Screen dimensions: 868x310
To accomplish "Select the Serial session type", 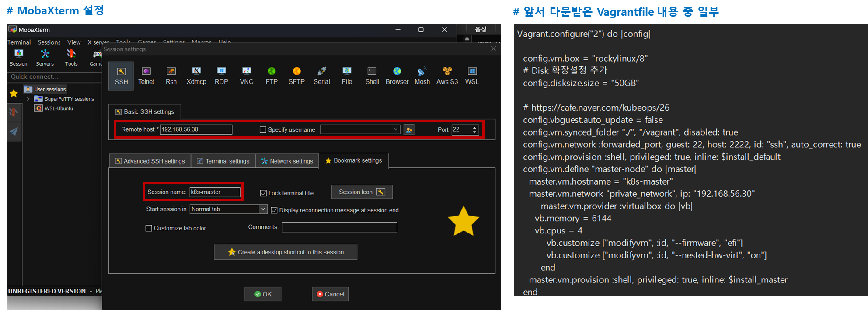I will coord(321,76).
